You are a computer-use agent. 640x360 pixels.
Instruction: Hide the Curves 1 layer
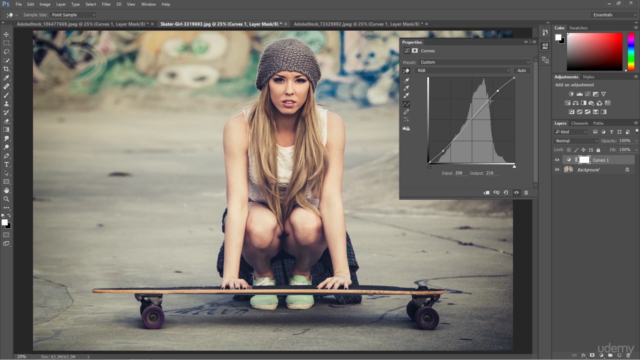pos(557,160)
